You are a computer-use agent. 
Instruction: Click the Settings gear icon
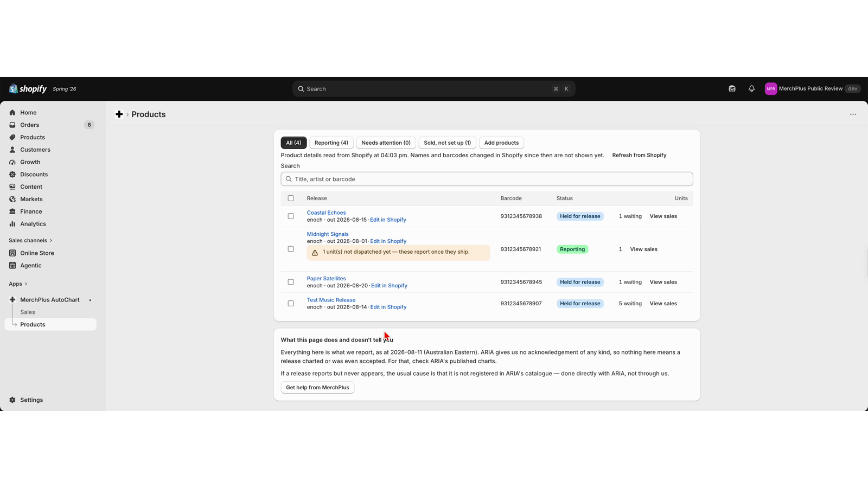pos(12,400)
